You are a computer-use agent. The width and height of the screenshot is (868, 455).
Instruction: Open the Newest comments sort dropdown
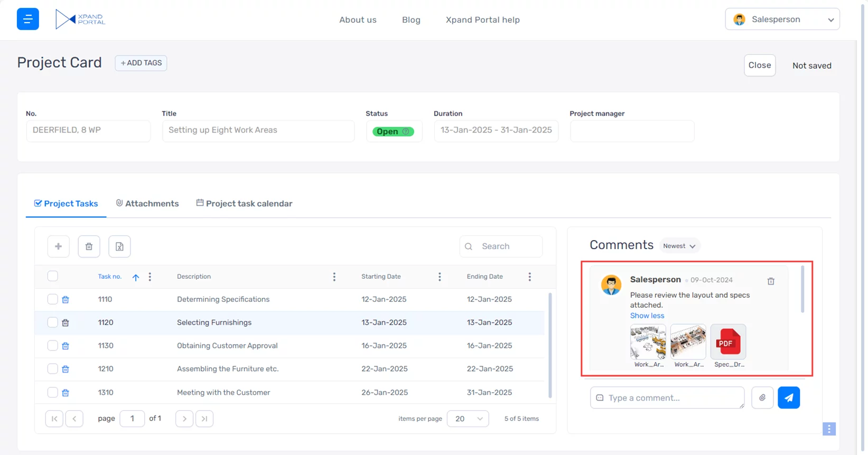pos(679,246)
